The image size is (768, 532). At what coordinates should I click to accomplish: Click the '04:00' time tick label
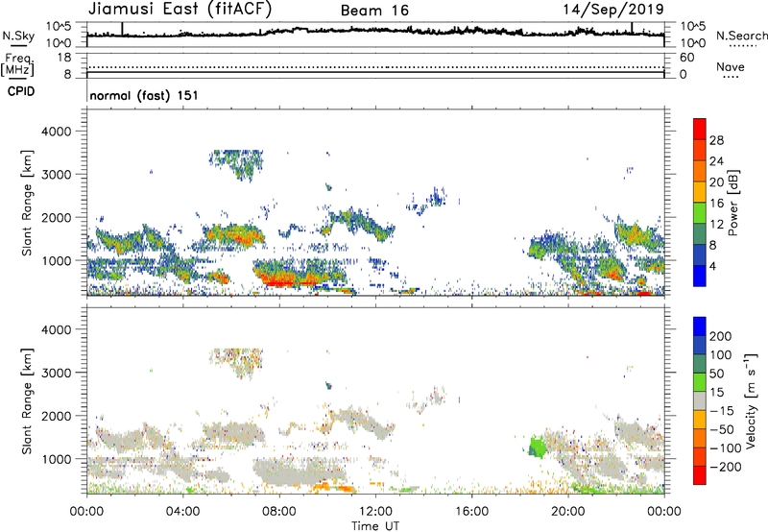[x=182, y=512]
